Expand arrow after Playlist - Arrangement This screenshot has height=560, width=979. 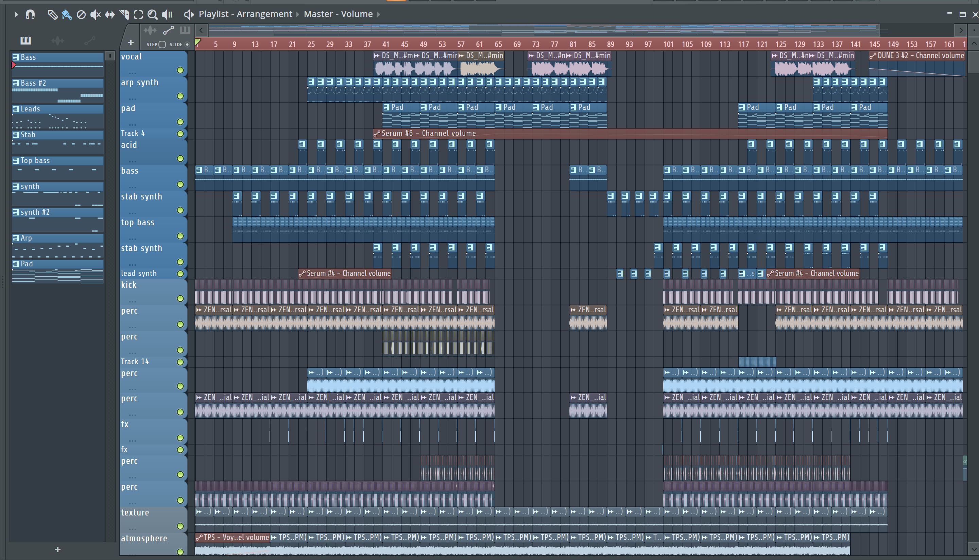298,15
